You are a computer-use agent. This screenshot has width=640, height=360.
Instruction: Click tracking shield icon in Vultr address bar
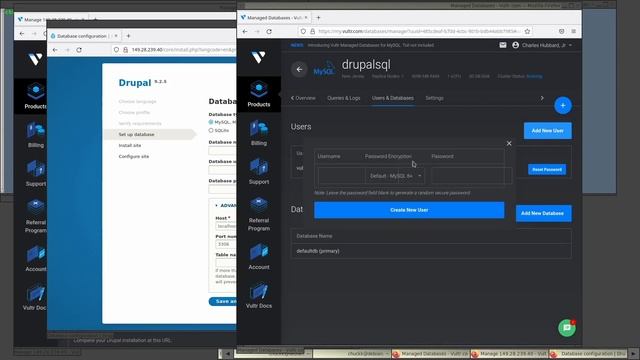click(x=303, y=31)
